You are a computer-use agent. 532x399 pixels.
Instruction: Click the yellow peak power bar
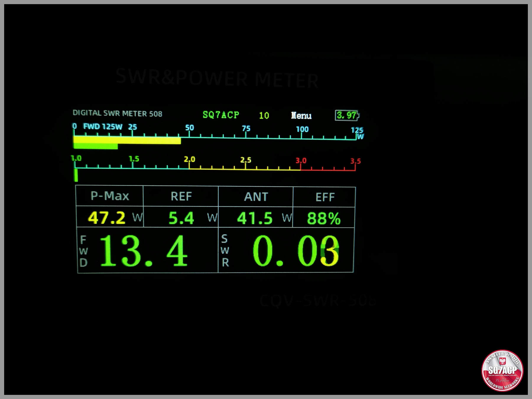127,140
